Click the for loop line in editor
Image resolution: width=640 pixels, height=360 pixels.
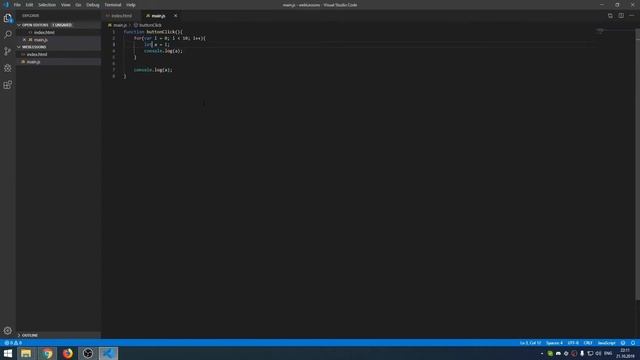click(170, 38)
